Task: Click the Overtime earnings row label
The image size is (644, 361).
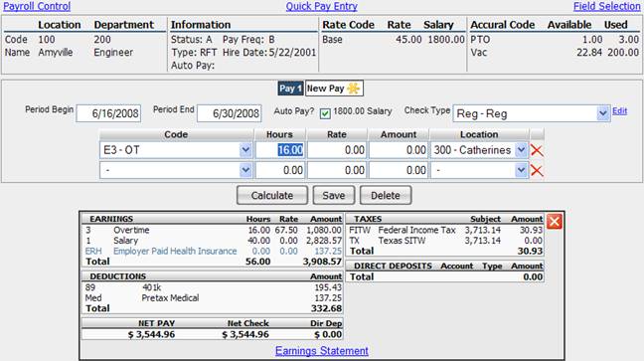Action: pos(131,230)
